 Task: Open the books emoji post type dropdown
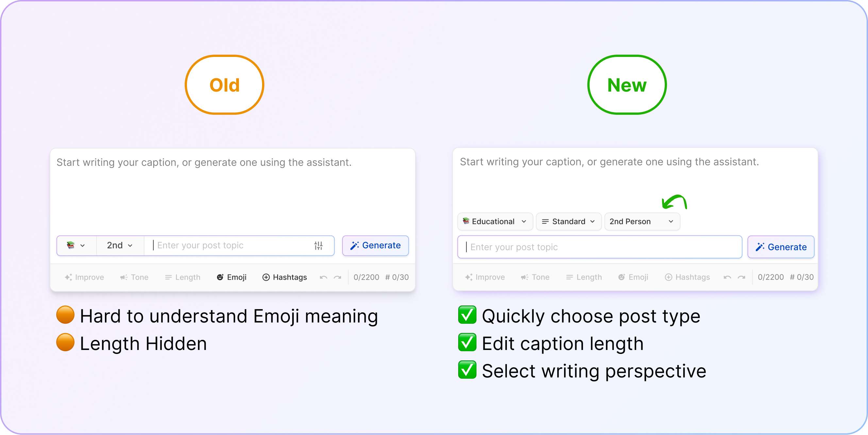tap(76, 246)
